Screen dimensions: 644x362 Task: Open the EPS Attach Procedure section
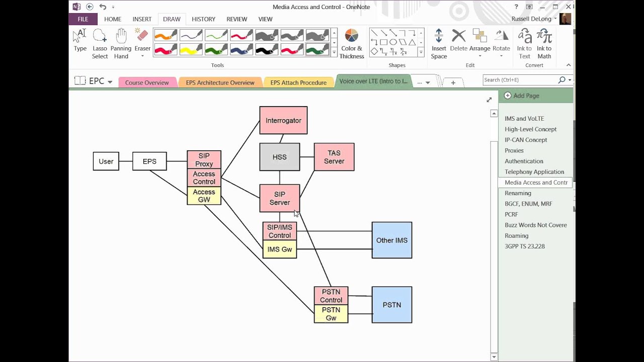click(x=298, y=82)
